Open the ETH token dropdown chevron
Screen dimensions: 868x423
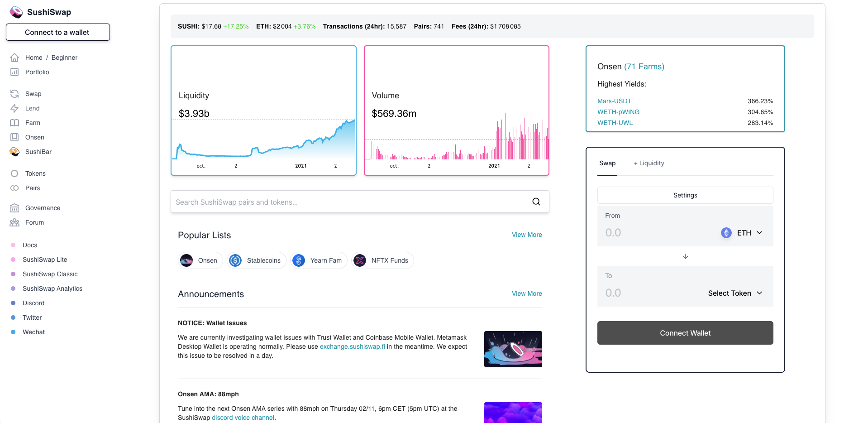tap(760, 233)
